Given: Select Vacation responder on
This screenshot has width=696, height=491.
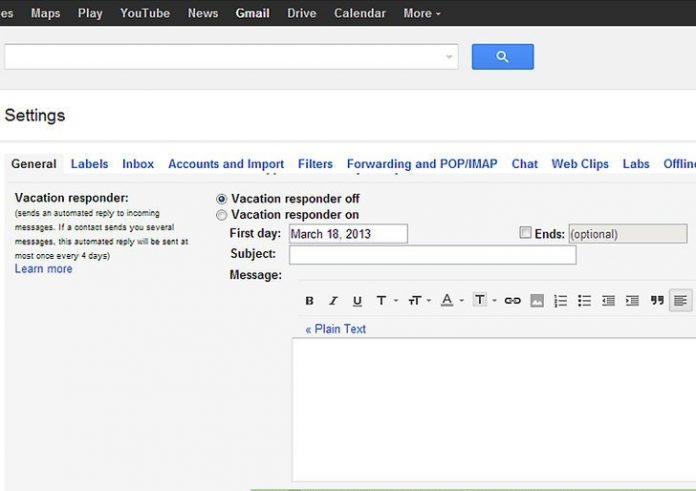Looking at the screenshot, I should tap(222, 215).
